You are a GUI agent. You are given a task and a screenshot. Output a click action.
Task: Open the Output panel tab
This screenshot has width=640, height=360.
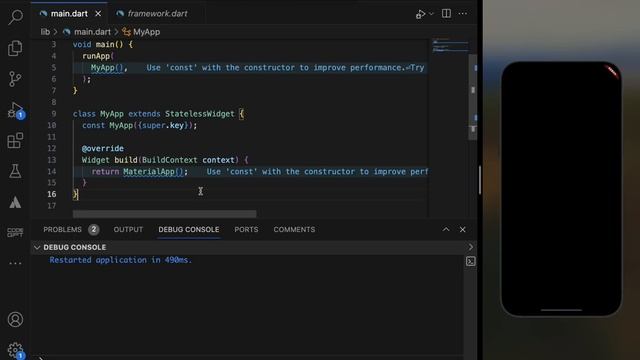(128, 229)
